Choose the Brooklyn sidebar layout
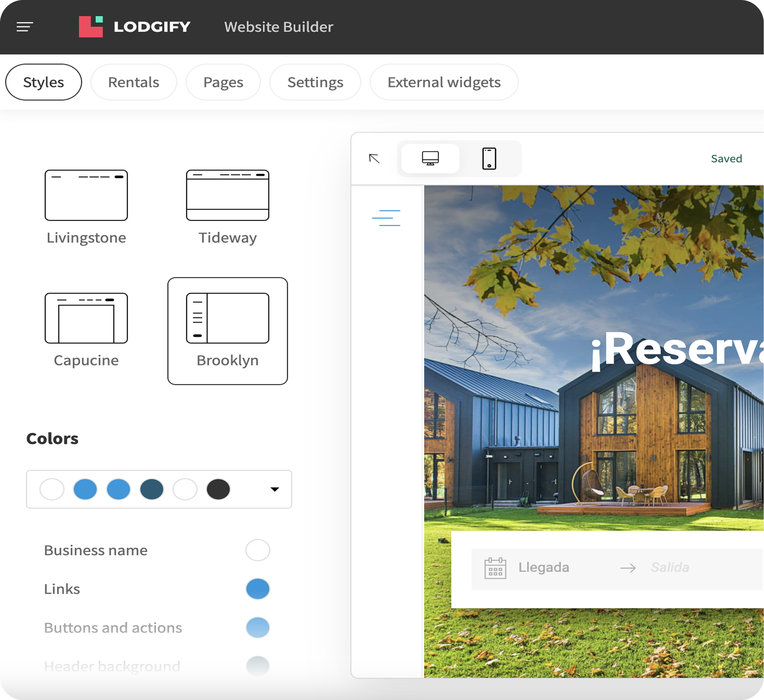Image resolution: width=764 pixels, height=700 pixels. coord(227,318)
